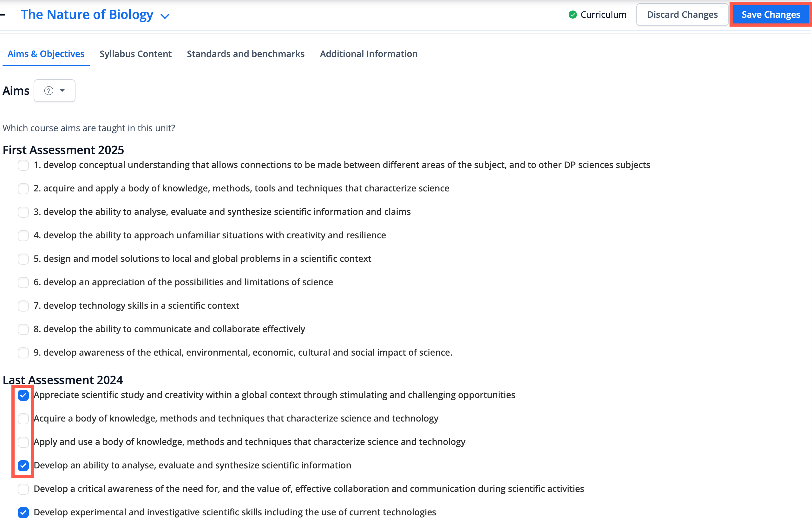Screen dimensions: 812x528
Task: Click the Save Changes button
Action: (x=770, y=15)
